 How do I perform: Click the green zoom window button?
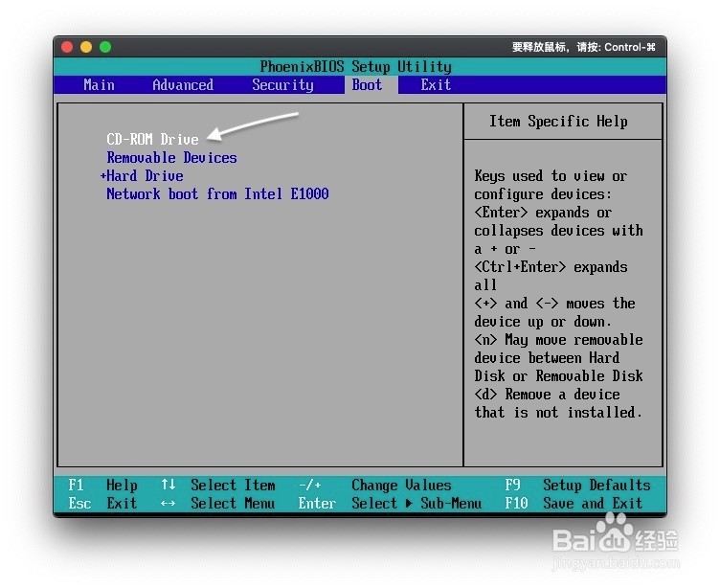click(105, 47)
